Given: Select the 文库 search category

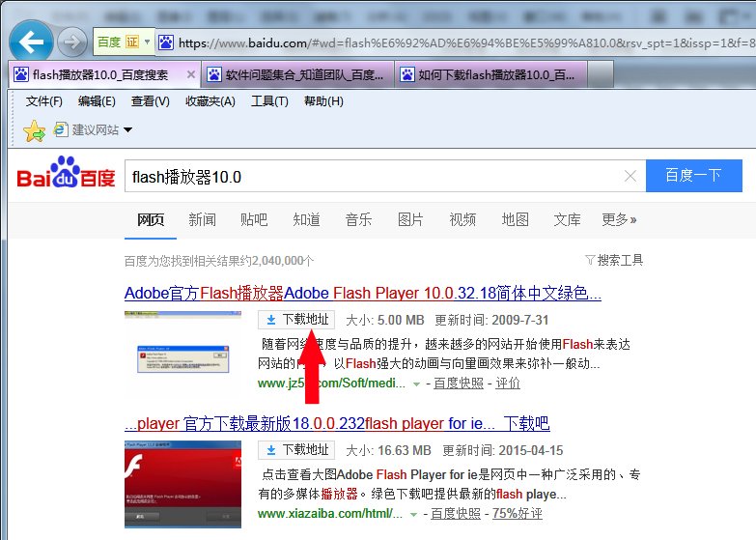Looking at the screenshot, I should 567,220.
